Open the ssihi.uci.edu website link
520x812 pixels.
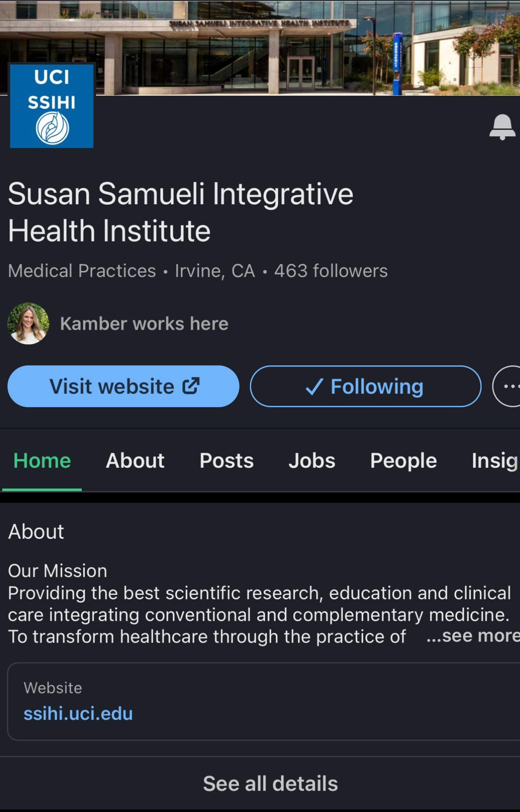[x=78, y=714]
